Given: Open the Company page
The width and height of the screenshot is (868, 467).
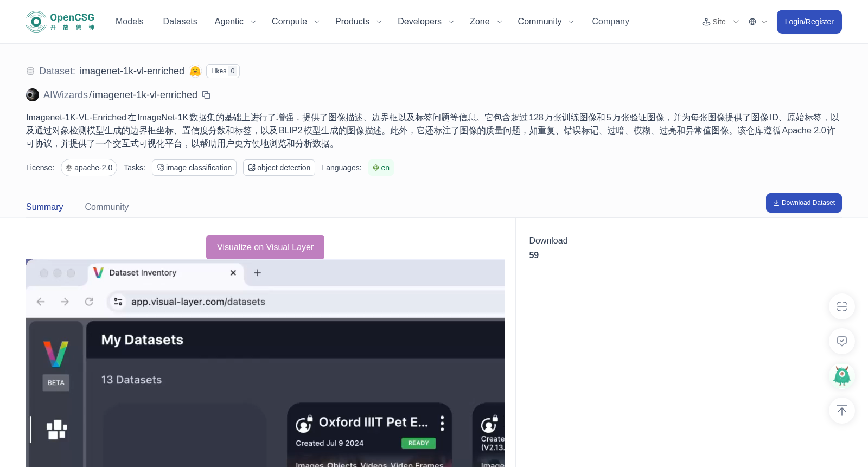Looking at the screenshot, I should [610, 22].
